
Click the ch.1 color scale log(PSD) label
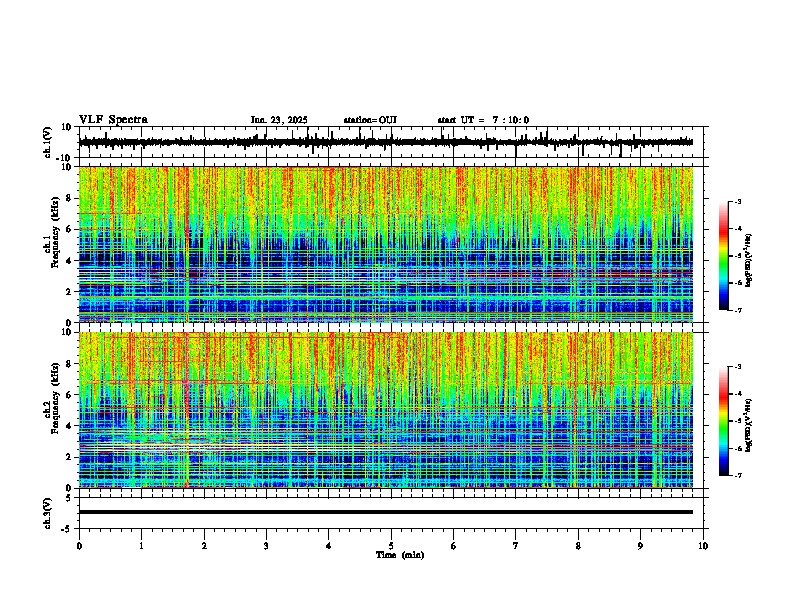coord(749,260)
